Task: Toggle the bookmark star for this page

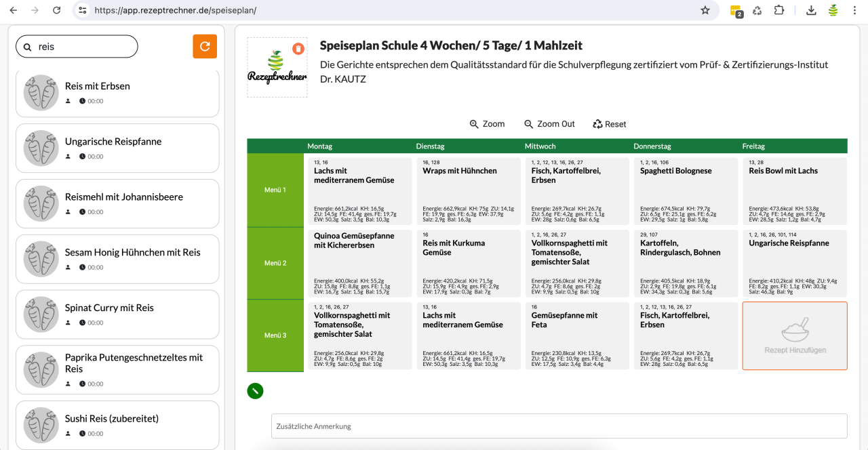Action: click(x=705, y=10)
